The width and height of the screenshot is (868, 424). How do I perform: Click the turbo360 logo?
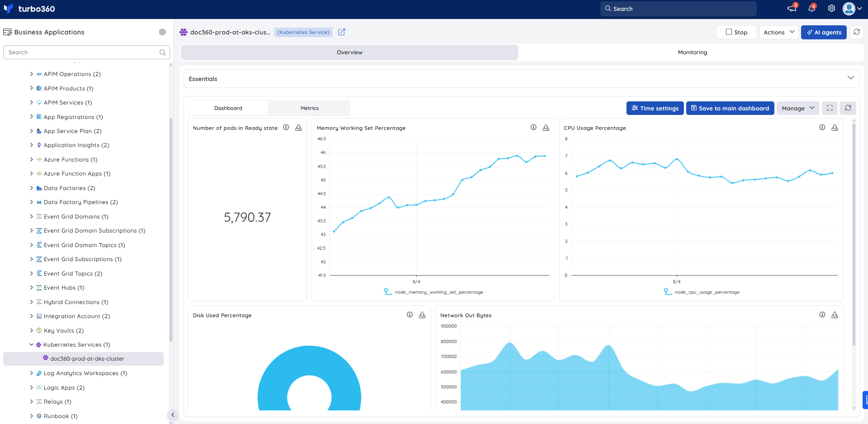(x=29, y=9)
